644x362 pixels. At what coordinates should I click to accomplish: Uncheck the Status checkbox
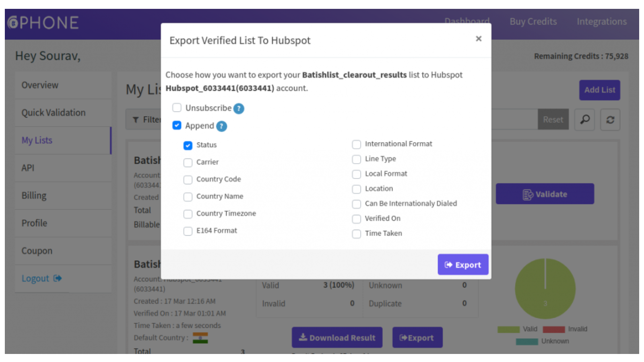point(188,145)
